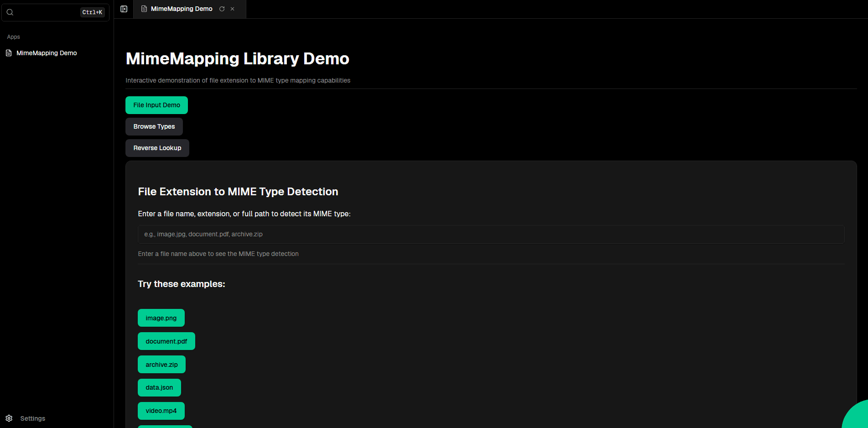This screenshot has height=428, width=868.
Task: Click the document icon next to MimeMapping Demo in sidebar
Action: pos(9,53)
